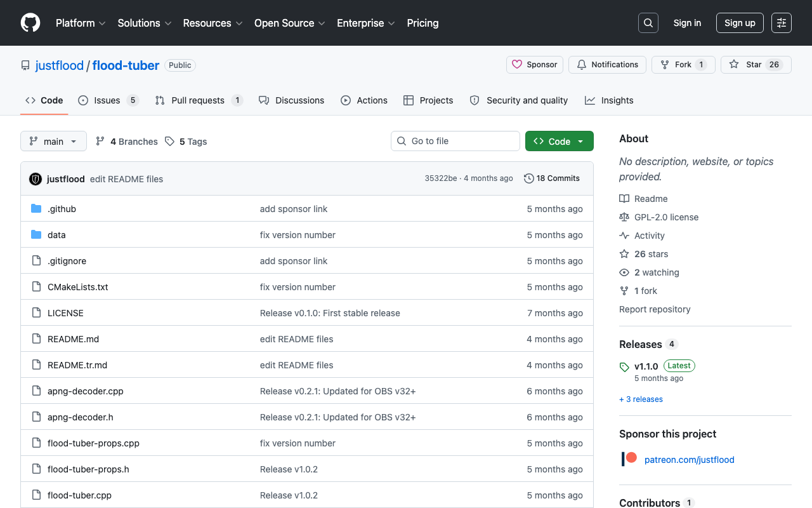Switch to the Projects tab
Screen dimensions: 812x508
[x=428, y=100]
